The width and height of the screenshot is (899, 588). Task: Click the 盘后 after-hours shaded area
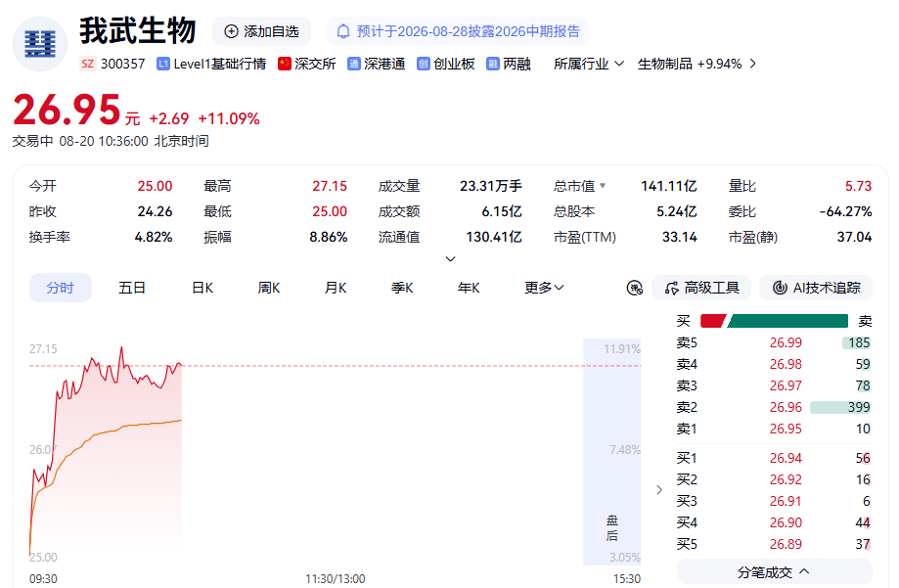[x=611, y=452]
